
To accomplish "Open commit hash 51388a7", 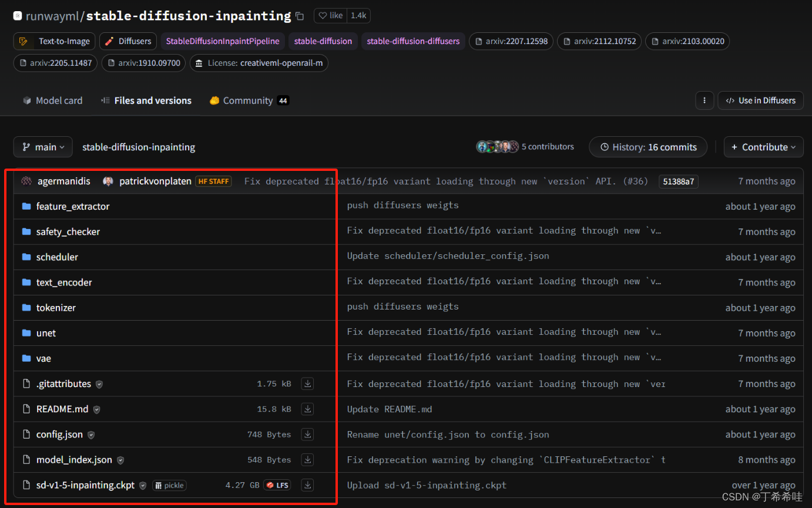I will (x=679, y=181).
